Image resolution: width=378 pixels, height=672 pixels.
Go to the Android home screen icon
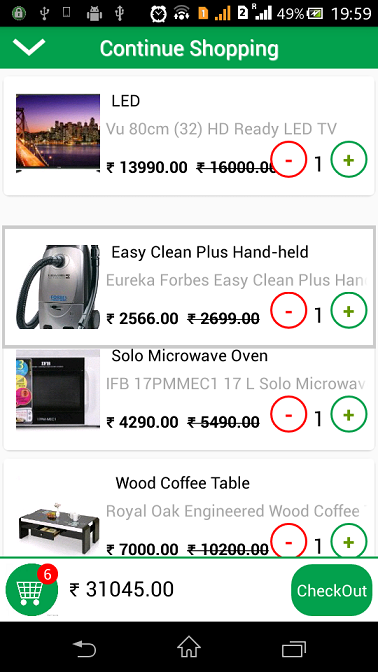[189, 647]
